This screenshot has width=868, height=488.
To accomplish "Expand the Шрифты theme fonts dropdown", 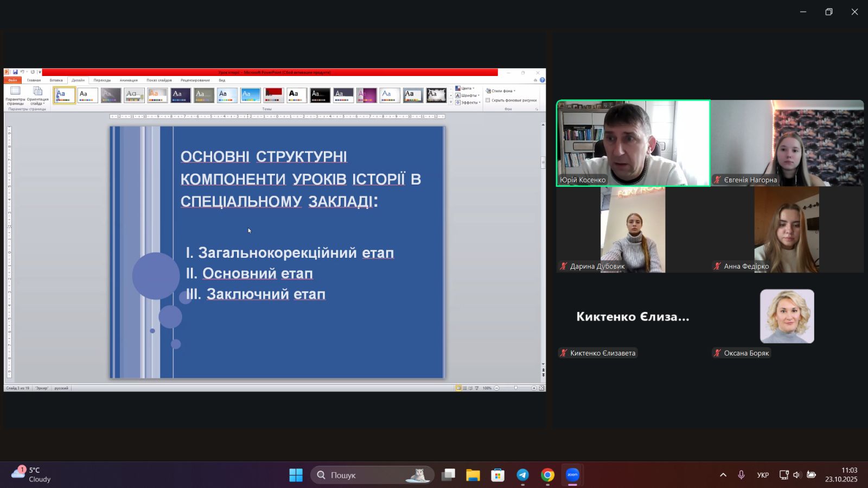I will pyautogui.click(x=468, y=96).
